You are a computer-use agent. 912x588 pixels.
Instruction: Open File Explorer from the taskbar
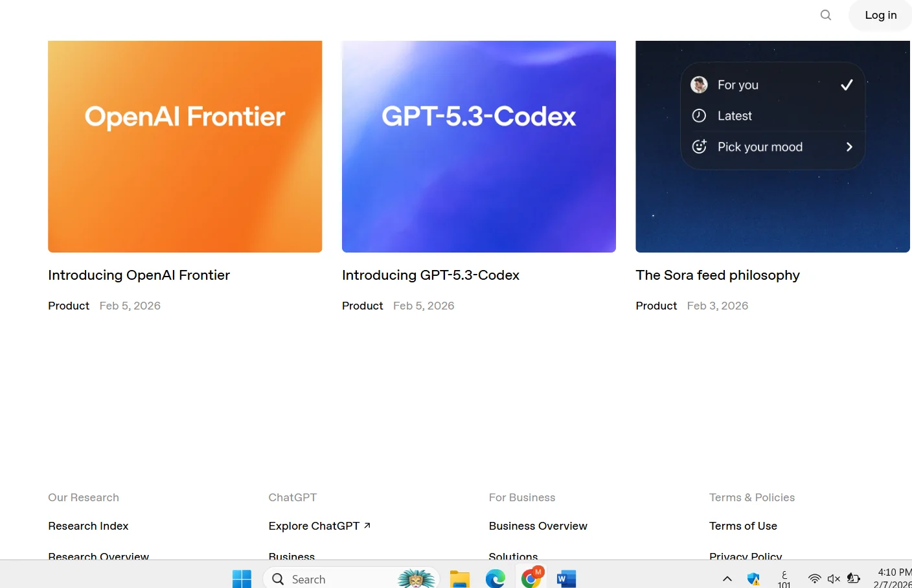click(x=460, y=578)
